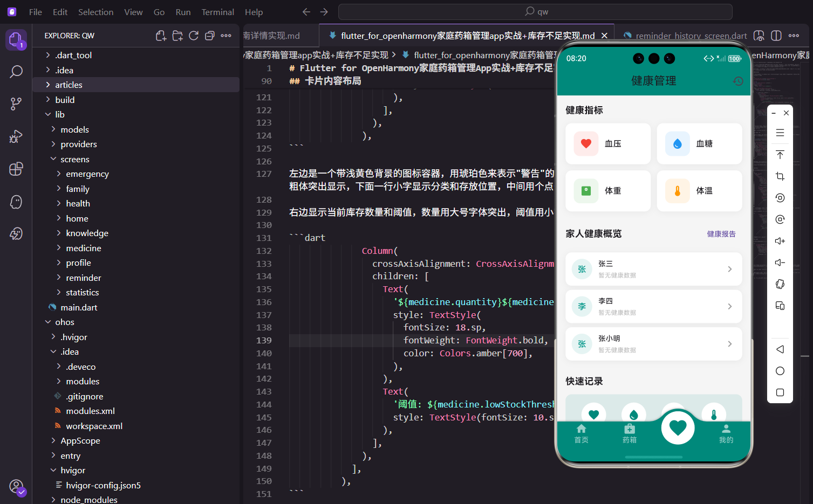Open the 健康报告 link
Image resolution: width=813 pixels, height=504 pixels.
[x=721, y=234]
